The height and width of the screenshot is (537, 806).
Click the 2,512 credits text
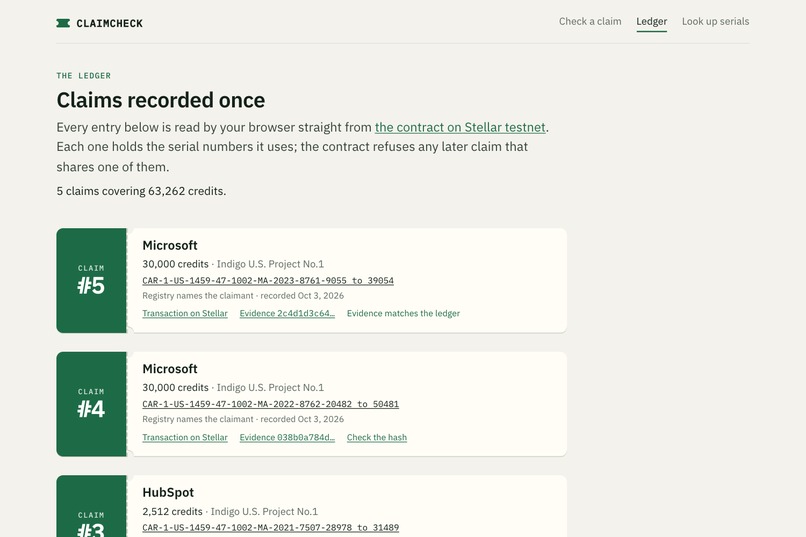coord(172,511)
